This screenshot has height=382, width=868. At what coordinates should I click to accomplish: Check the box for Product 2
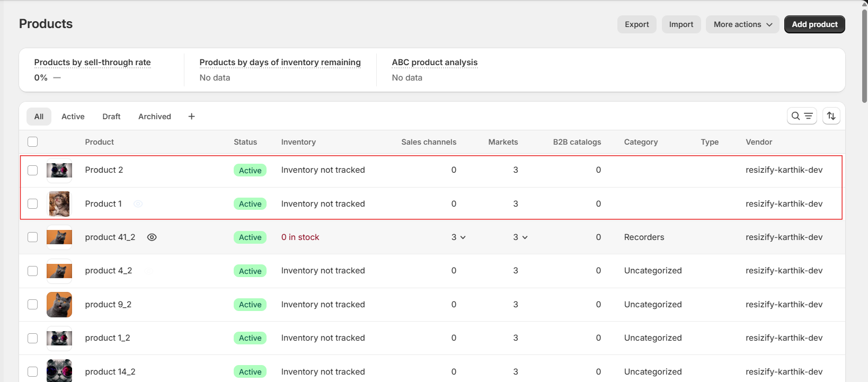33,170
